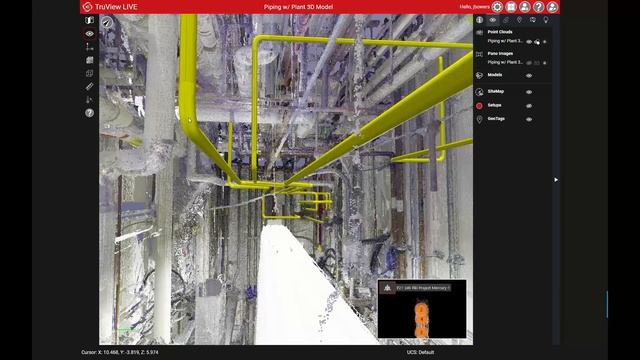Viewport: 640px width, 360px height.
Task: Switch to the visibility eye tab in the right panel
Action: 493,20
